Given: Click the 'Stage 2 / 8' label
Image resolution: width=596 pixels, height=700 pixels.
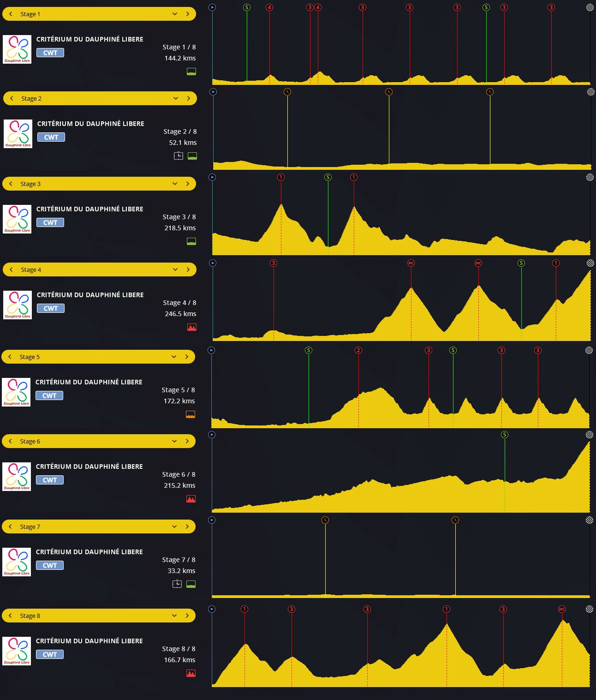Looking at the screenshot, I should [180, 132].
